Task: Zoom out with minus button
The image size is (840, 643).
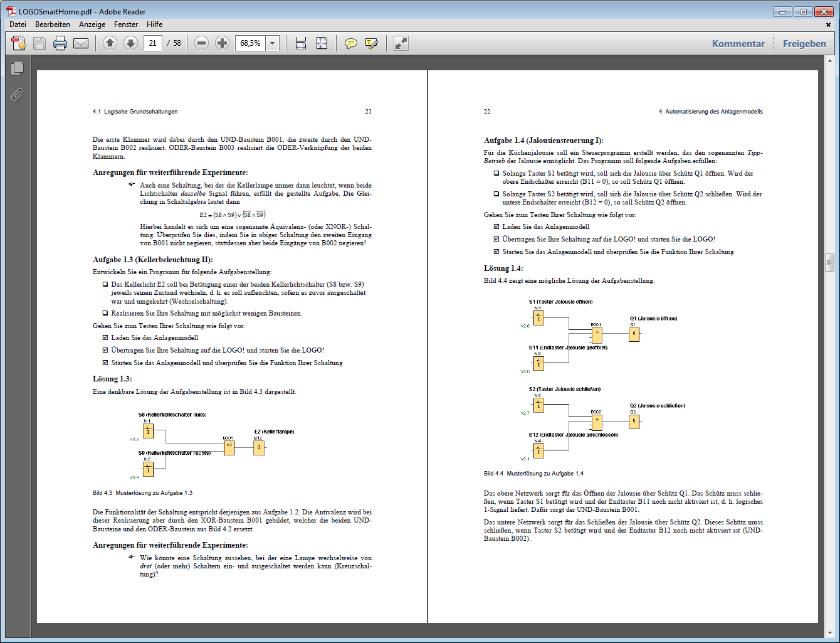Action: [201, 43]
